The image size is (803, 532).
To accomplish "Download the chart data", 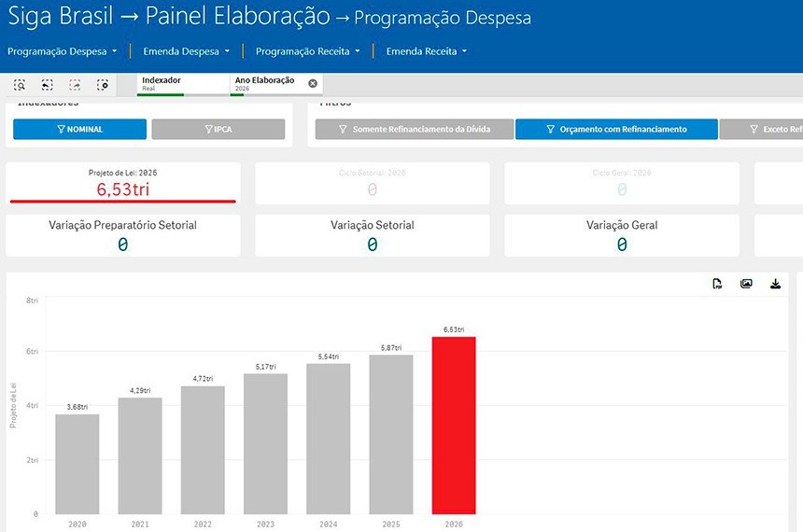I will point(775,284).
